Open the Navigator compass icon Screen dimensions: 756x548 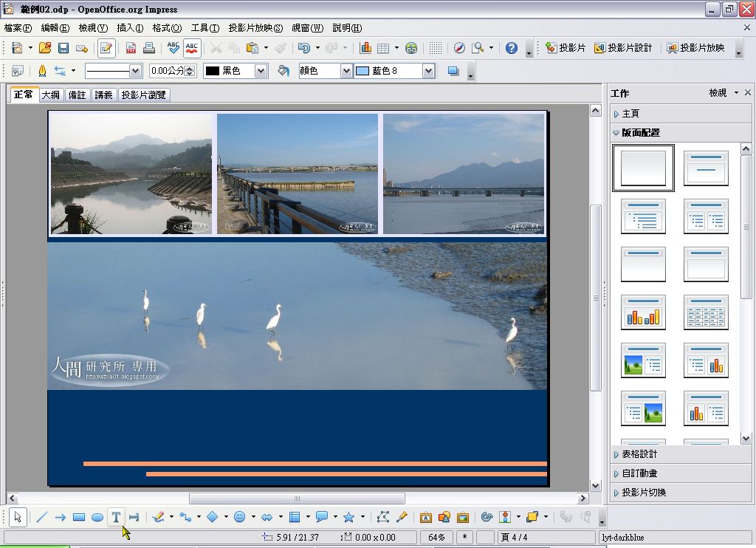click(x=459, y=48)
